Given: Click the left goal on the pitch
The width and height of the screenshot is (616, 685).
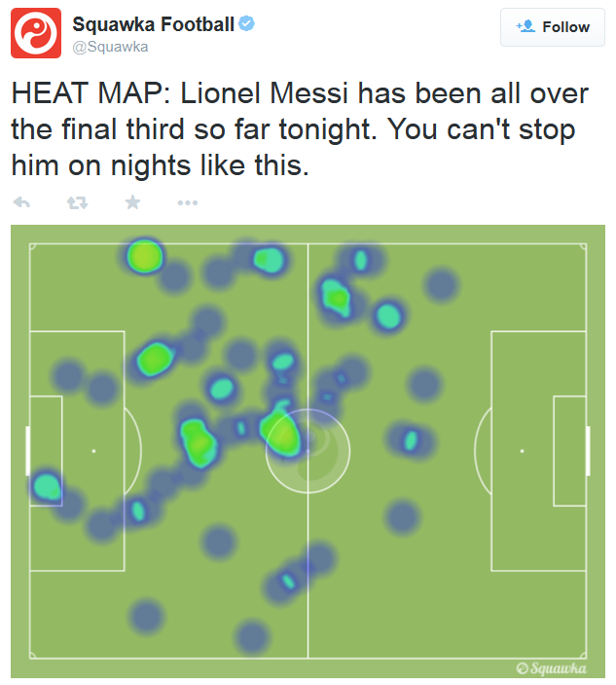Looking at the screenshot, I should (x=27, y=451).
